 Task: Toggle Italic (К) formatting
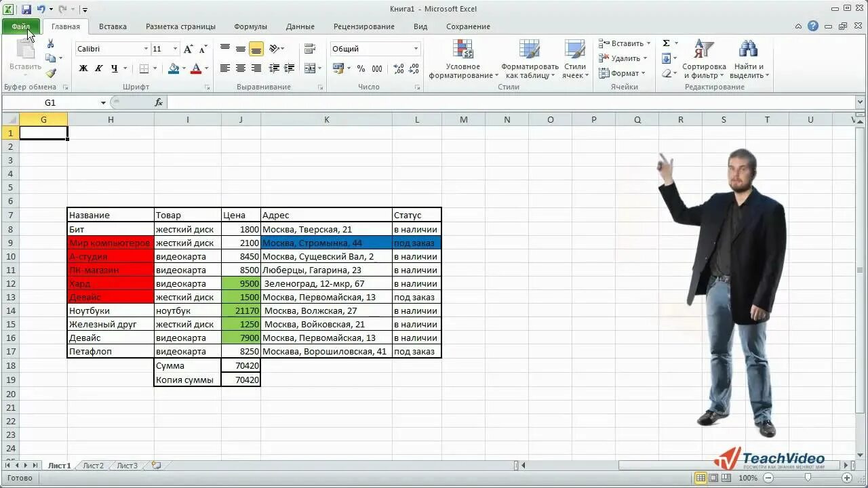[99, 68]
